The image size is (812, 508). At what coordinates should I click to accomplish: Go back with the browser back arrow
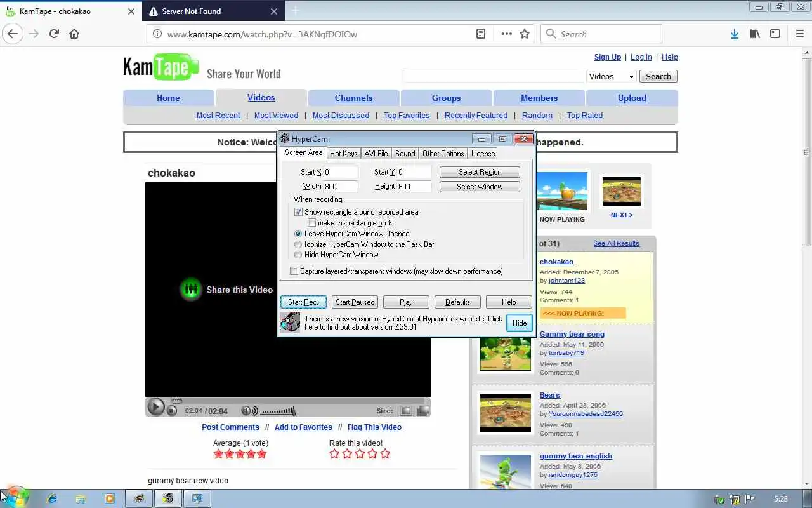coord(13,34)
